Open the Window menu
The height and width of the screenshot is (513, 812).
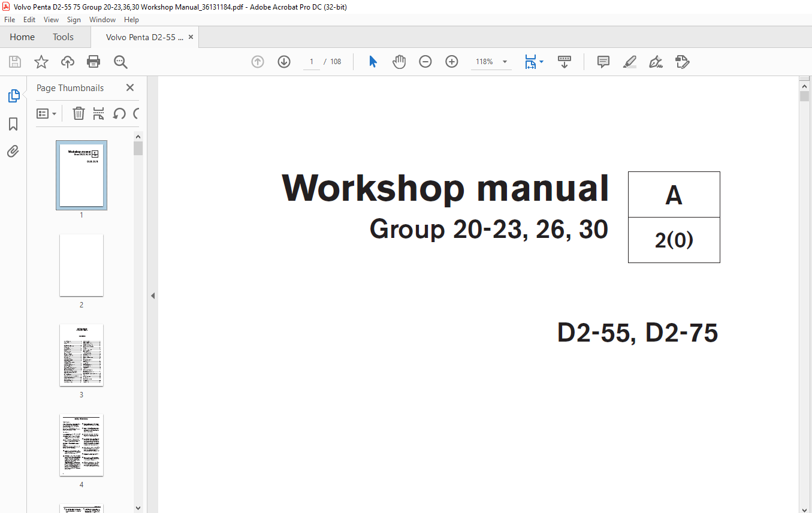(x=102, y=20)
